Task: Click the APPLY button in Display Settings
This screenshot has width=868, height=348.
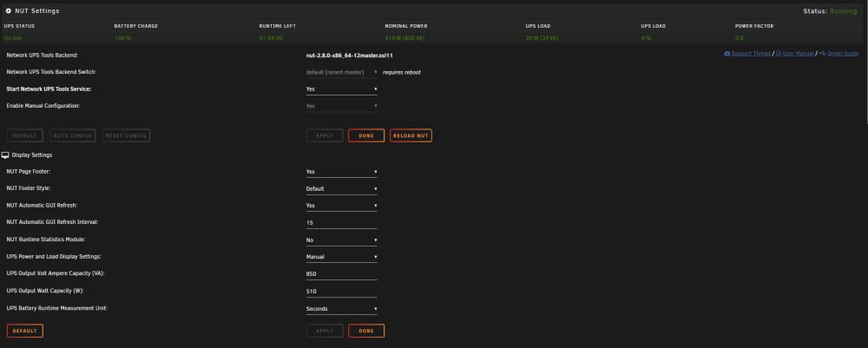Action: [325, 331]
